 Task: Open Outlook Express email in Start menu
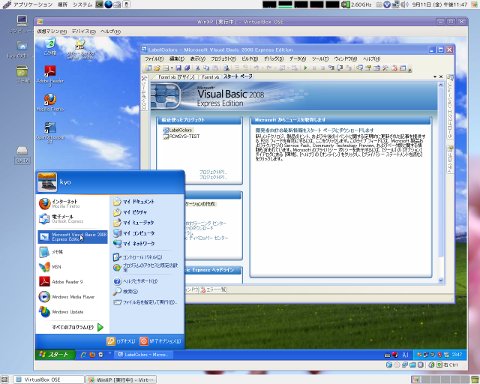(x=73, y=219)
